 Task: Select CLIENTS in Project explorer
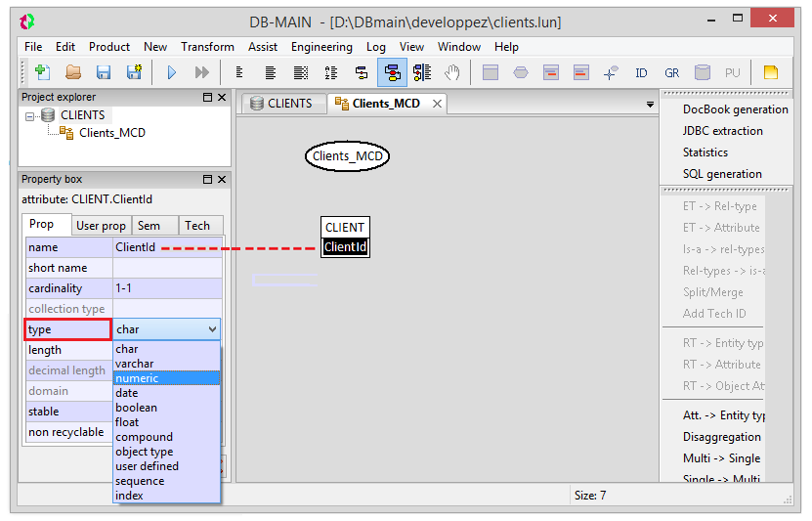coord(82,115)
